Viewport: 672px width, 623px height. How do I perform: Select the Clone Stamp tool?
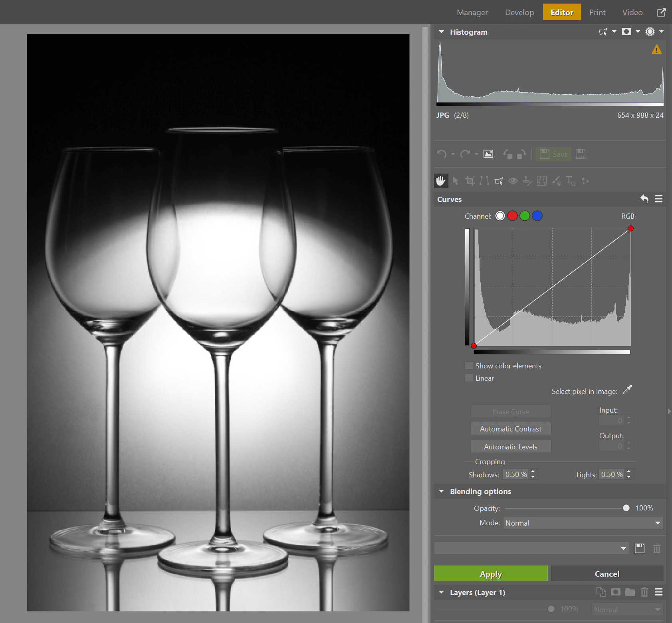pyautogui.click(x=527, y=180)
